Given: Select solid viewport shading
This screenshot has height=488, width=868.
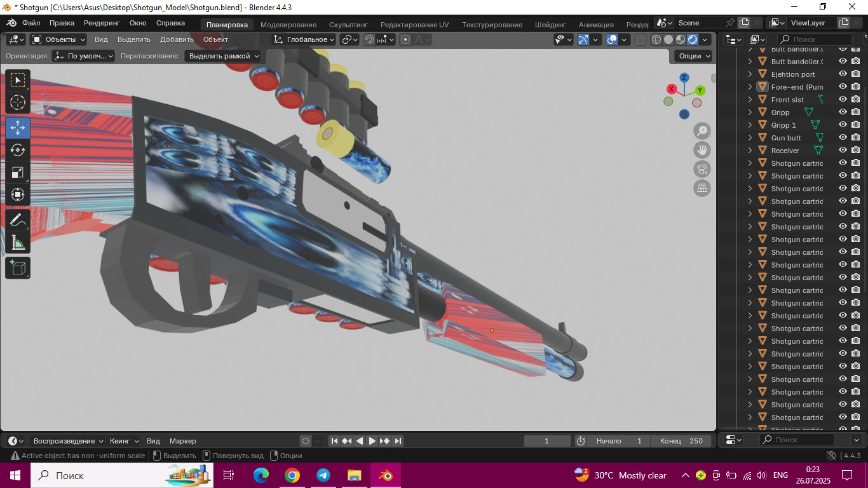Looking at the screenshot, I should coord(668,39).
